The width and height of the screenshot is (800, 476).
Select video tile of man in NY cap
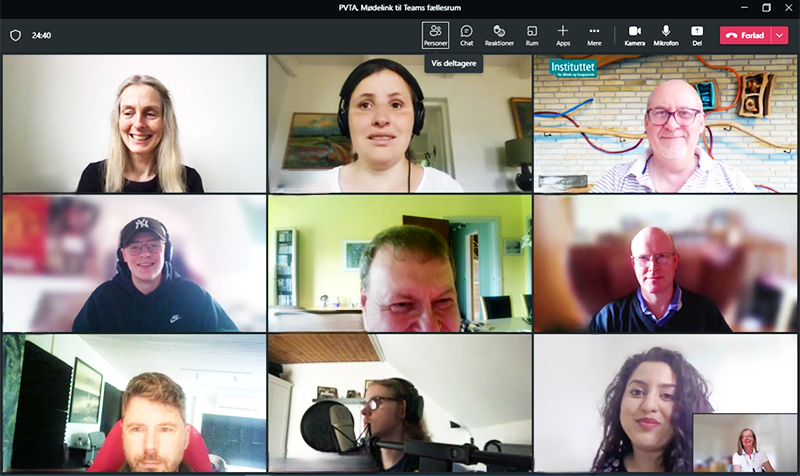[134, 263]
